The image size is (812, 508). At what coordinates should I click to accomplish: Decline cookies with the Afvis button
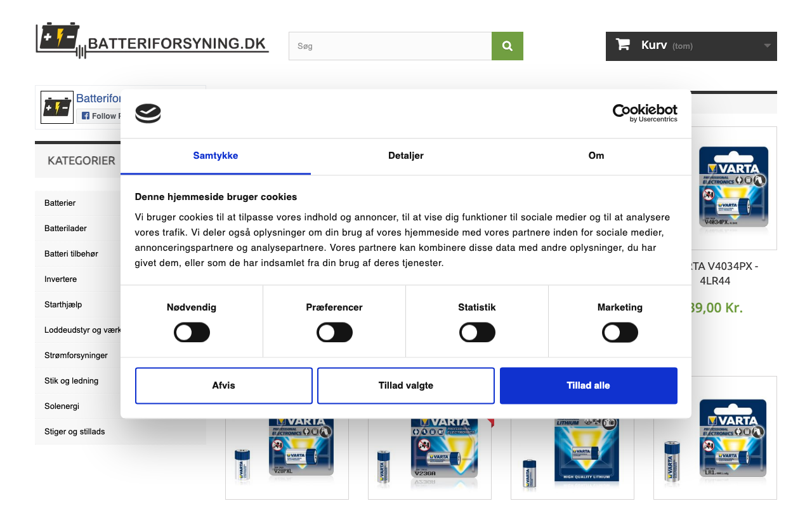click(224, 385)
